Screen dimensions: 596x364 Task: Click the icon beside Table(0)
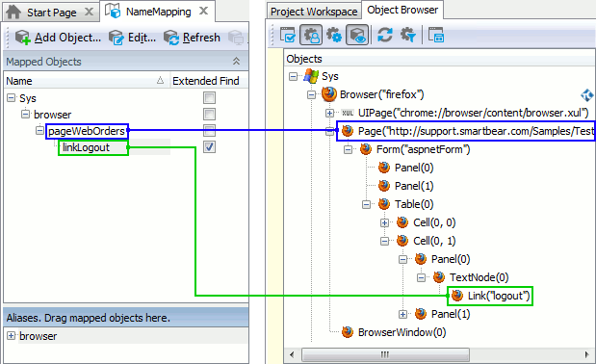click(384, 204)
